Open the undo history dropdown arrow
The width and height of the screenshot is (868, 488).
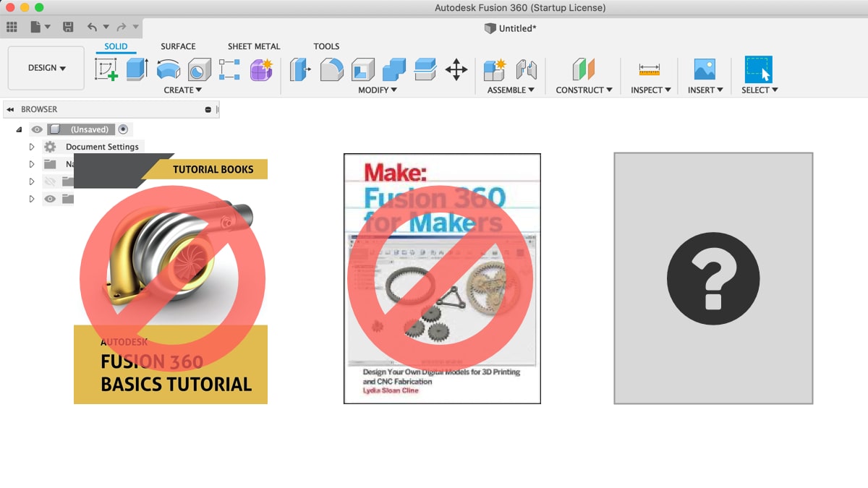(x=106, y=27)
